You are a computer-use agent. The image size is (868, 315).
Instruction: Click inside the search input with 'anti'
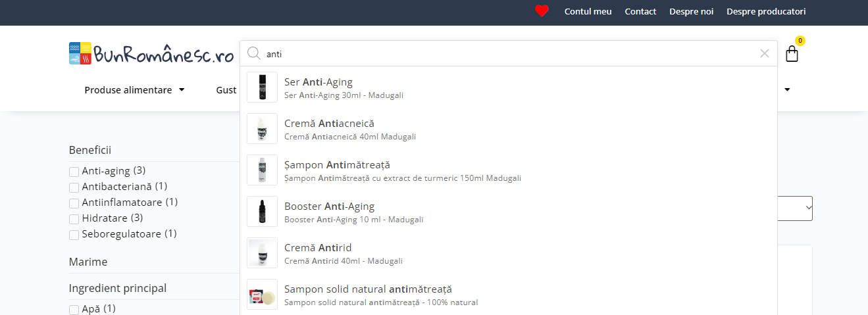point(508,54)
